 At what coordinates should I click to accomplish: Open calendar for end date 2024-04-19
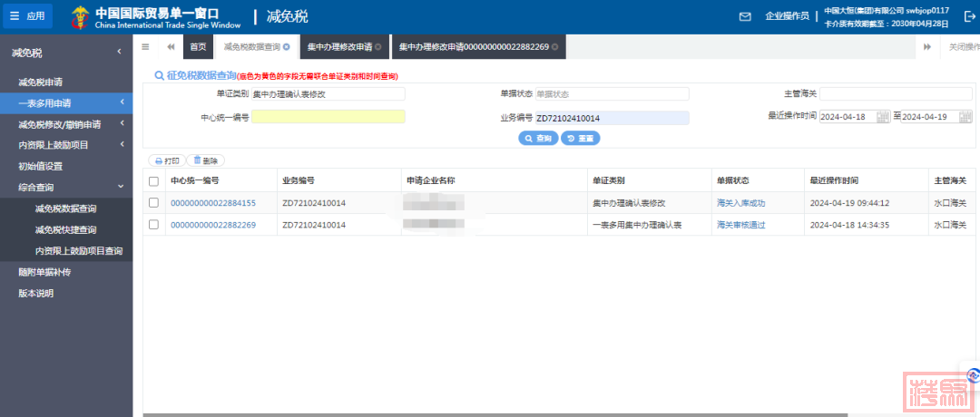point(965,117)
